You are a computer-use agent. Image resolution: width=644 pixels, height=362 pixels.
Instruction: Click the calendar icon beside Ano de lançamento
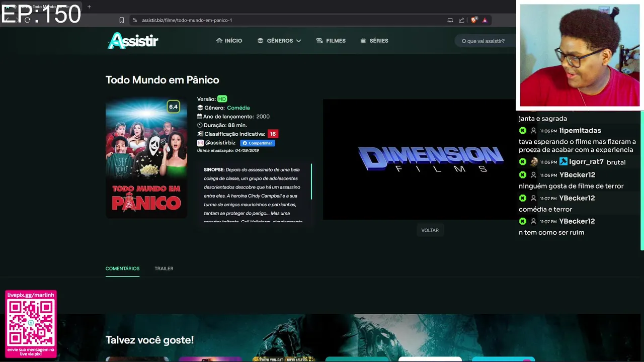pos(200,116)
